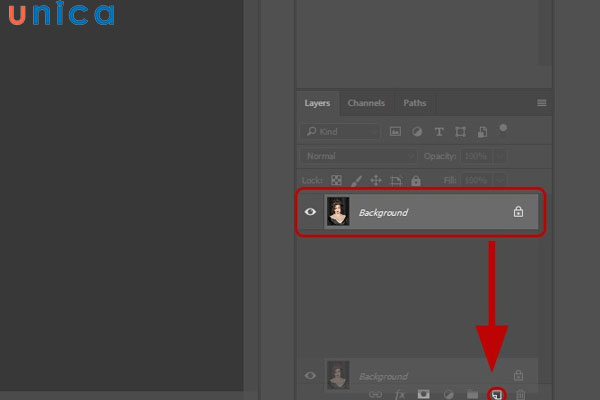Switch to the Paths tab
This screenshot has height=400, width=600.
tap(414, 103)
